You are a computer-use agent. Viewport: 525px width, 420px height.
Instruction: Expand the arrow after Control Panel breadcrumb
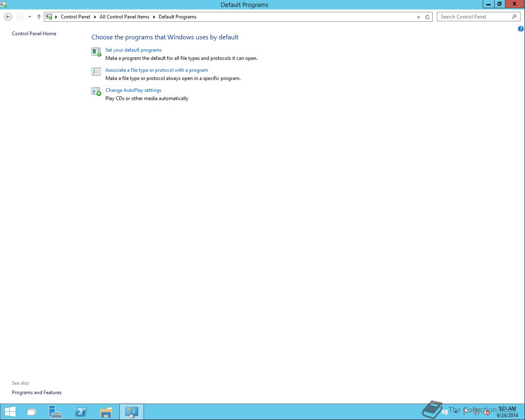click(x=95, y=17)
